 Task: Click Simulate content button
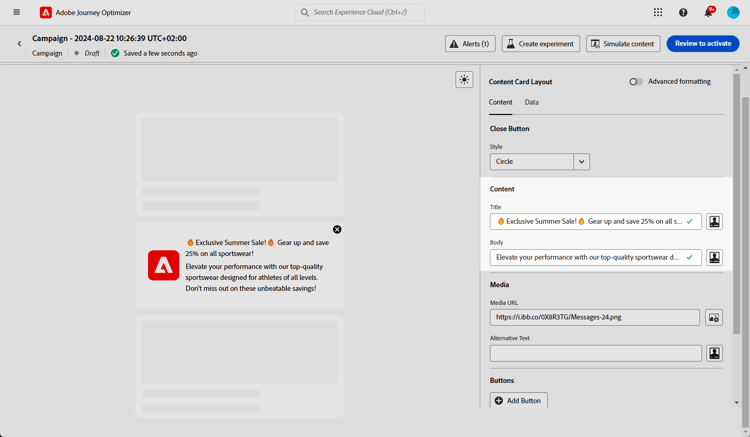pyautogui.click(x=623, y=44)
